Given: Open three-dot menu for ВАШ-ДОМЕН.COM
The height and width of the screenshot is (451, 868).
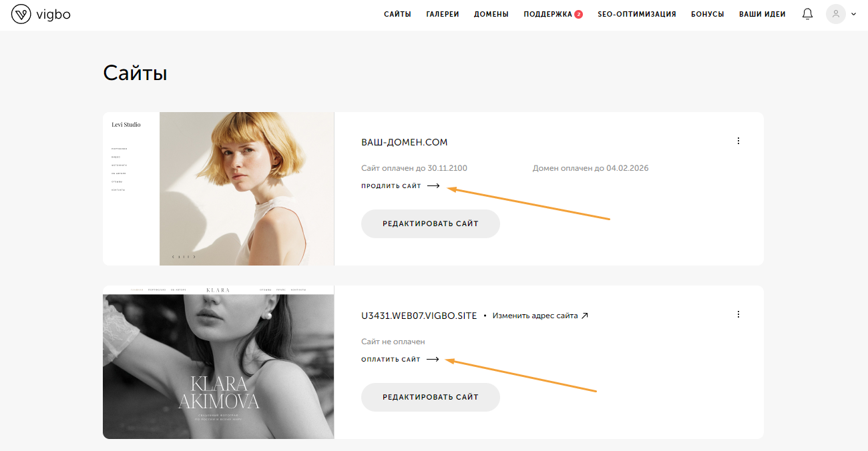Looking at the screenshot, I should 738,141.
